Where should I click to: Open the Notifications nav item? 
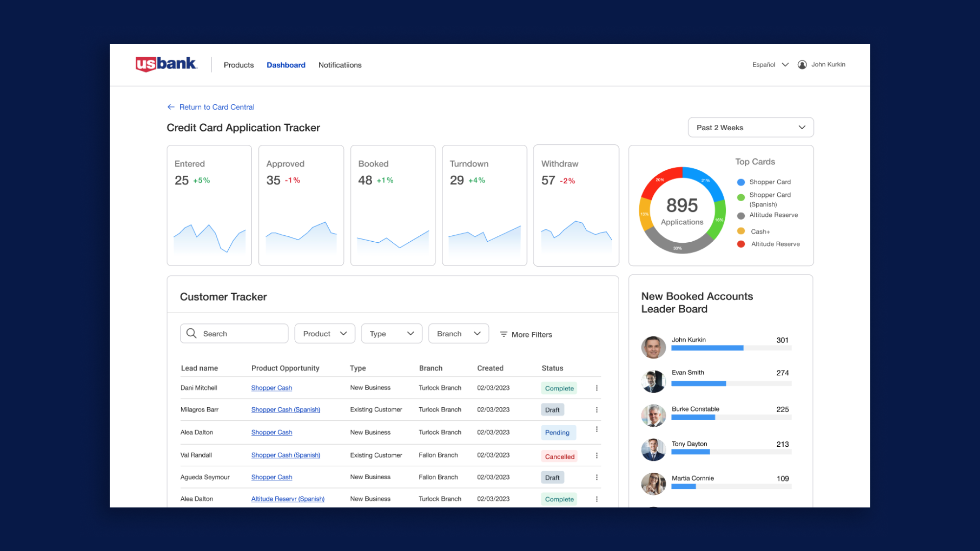tap(339, 65)
